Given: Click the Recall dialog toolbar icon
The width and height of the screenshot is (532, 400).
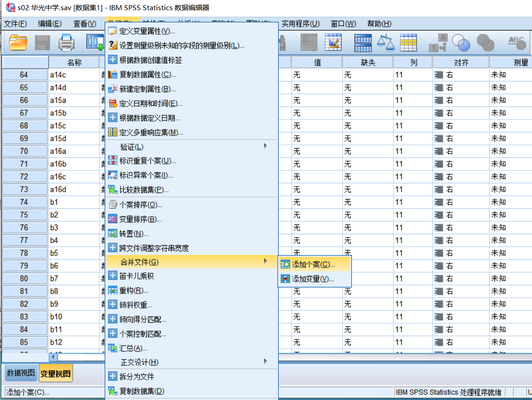Looking at the screenshot, I should coord(95,43).
